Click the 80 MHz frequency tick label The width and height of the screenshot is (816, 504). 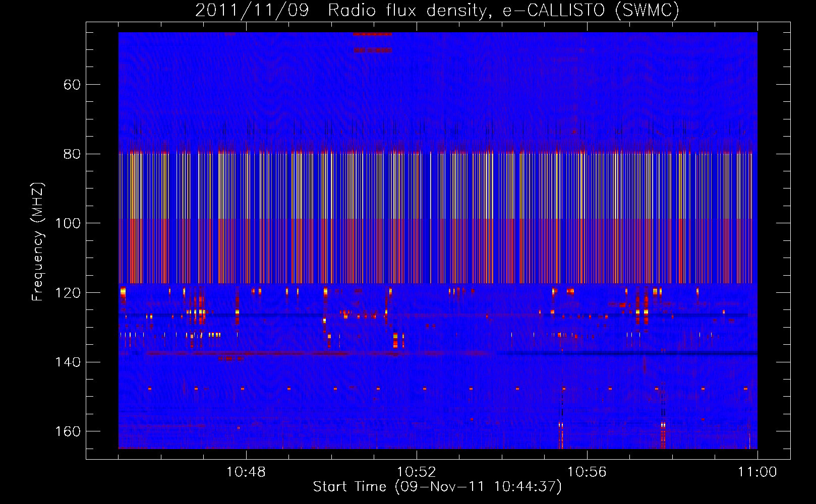click(72, 154)
